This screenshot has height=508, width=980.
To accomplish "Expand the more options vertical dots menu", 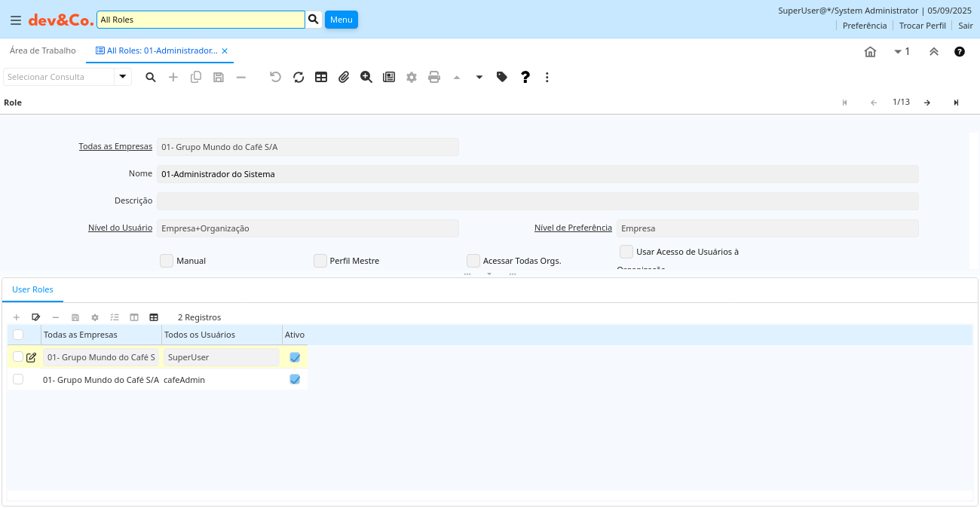I will click(547, 77).
